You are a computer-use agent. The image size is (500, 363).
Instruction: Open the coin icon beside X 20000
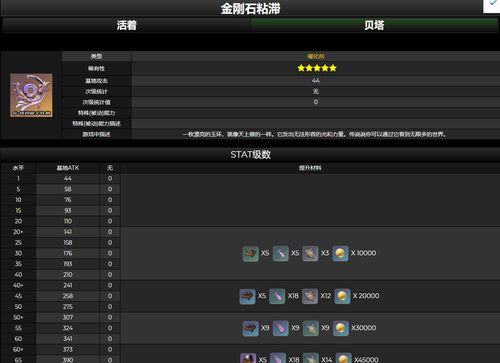click(x=342, y=296)
